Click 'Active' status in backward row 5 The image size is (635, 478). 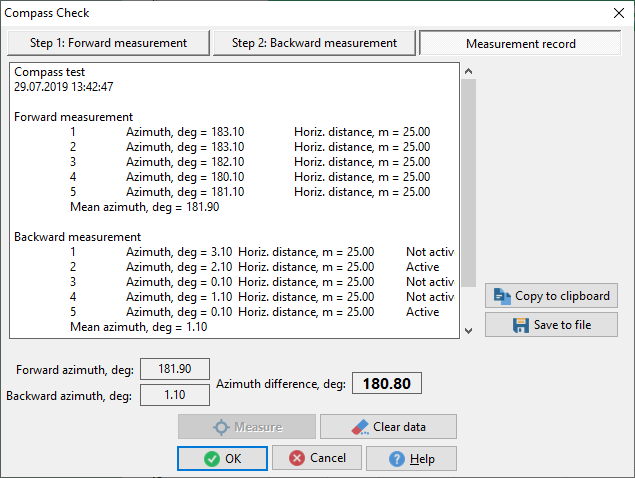pos(423,312)
